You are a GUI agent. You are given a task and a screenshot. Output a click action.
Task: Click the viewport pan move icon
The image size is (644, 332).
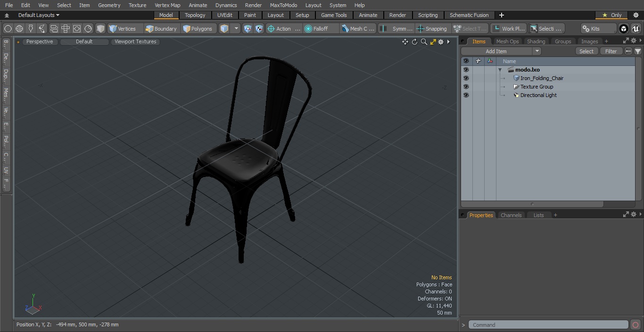(x=405, y=42)
